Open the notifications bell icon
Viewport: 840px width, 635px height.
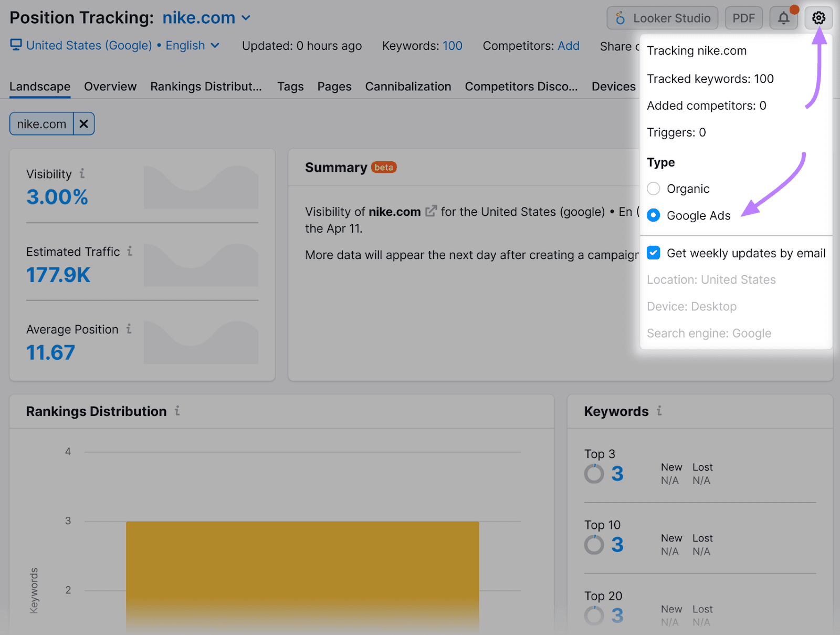click(x=783, y=18)
